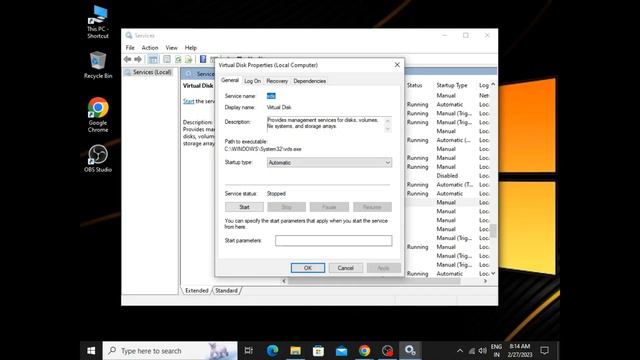Show hidden system tray icons
The height and width of the screenshot is (360, 640).
tap(460, 351)
